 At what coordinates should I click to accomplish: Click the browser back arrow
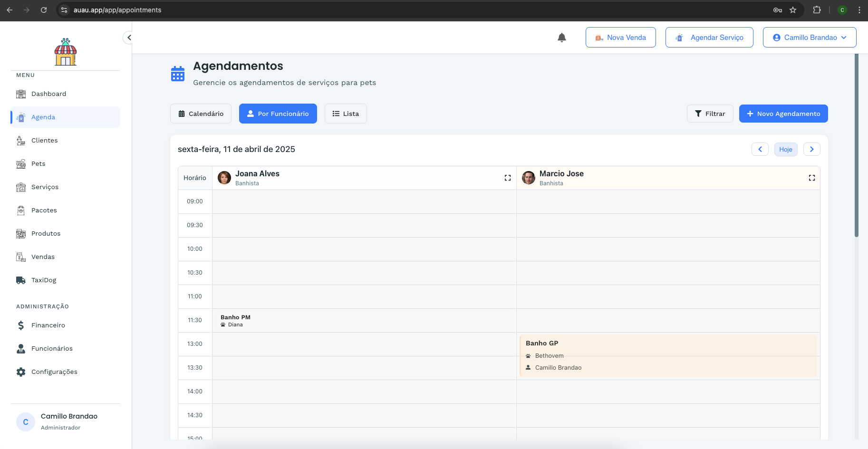[x=10, y=10]
